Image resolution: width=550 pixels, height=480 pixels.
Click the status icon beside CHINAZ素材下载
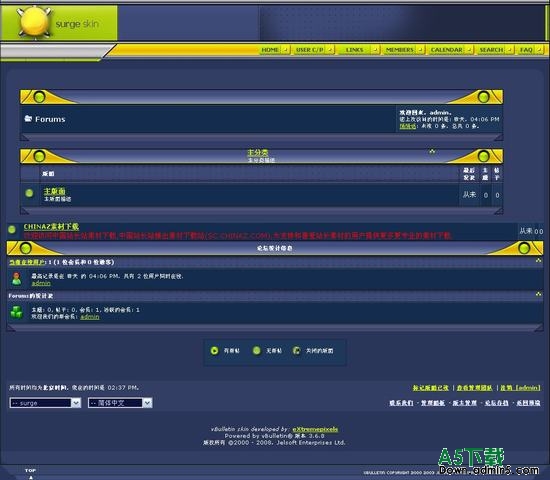point(12,229)
